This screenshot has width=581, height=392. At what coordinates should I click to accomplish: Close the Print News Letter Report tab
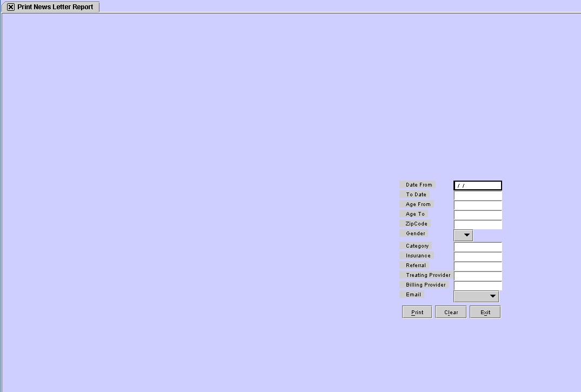point(11,7)
